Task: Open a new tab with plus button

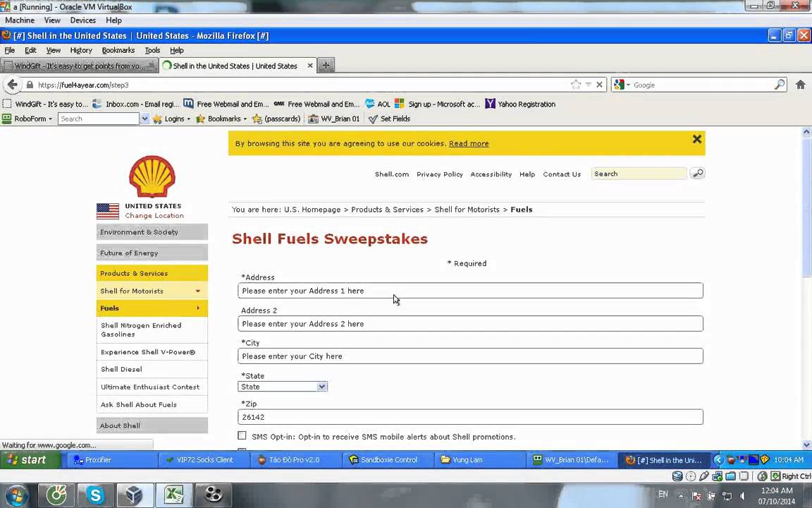Action: (x=326, y=66)
